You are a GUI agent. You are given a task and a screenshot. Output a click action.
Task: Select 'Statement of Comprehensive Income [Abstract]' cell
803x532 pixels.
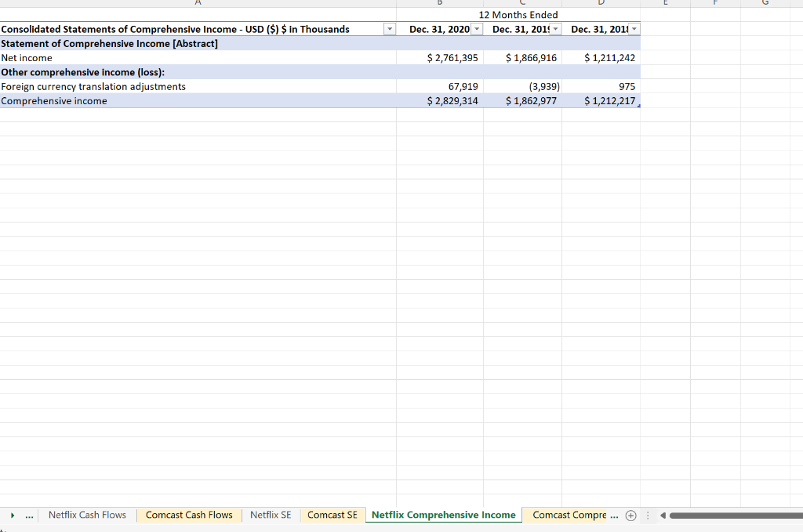[x=198, y=43]
